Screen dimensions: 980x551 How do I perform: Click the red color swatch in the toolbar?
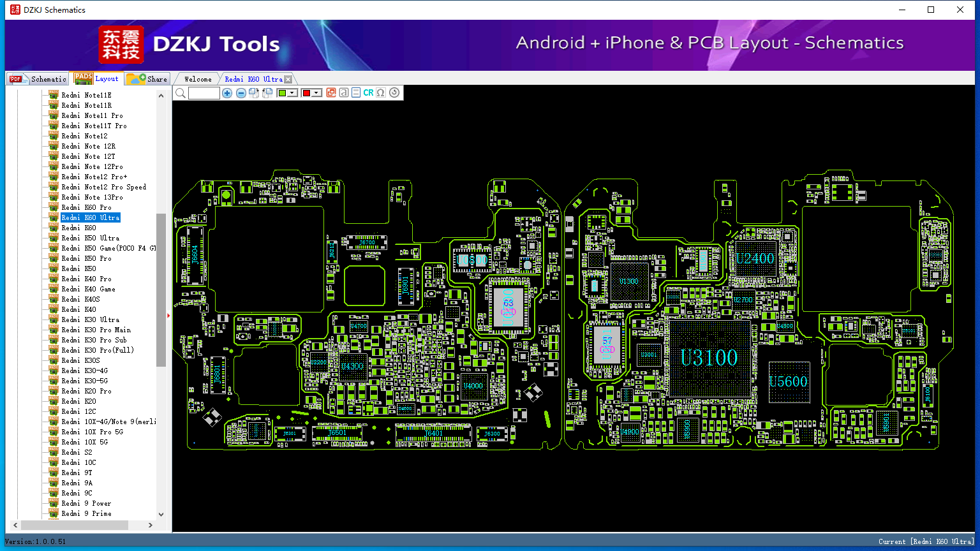coord(306,93)
